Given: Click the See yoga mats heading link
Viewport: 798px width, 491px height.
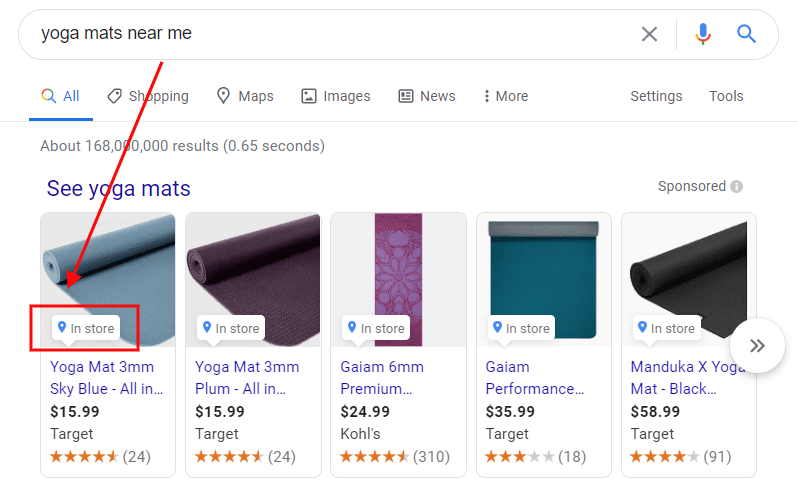Looking at the screenshot, I should click(119, 188).
